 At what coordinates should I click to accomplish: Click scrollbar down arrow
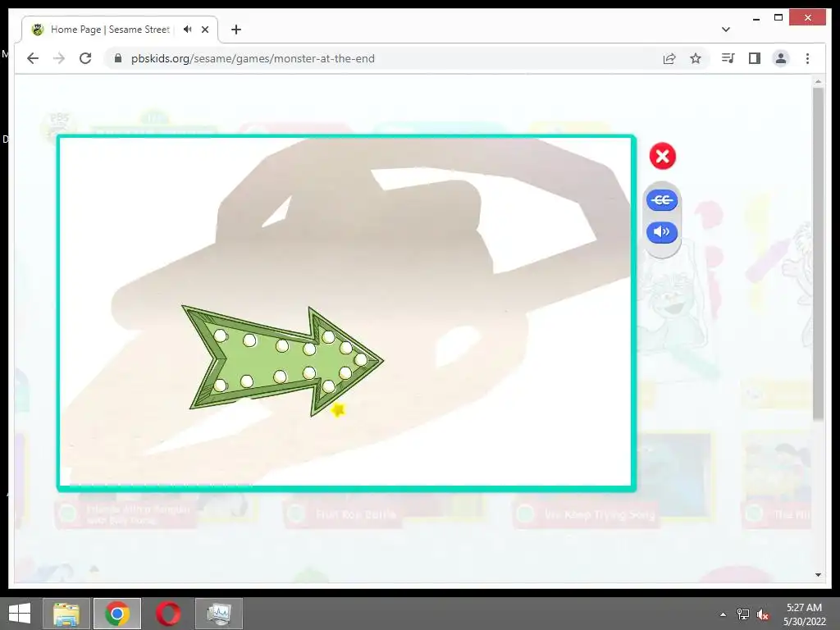click(x=818, y=575)
